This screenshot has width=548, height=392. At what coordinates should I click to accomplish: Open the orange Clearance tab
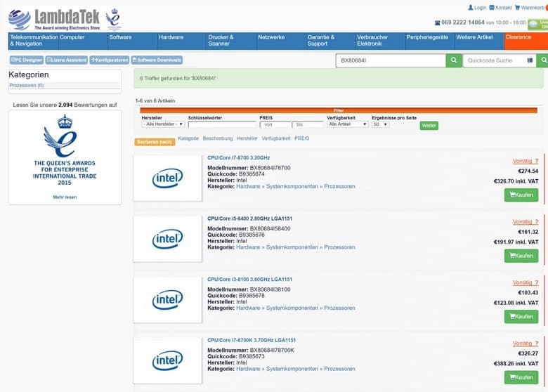pos(526,41)
